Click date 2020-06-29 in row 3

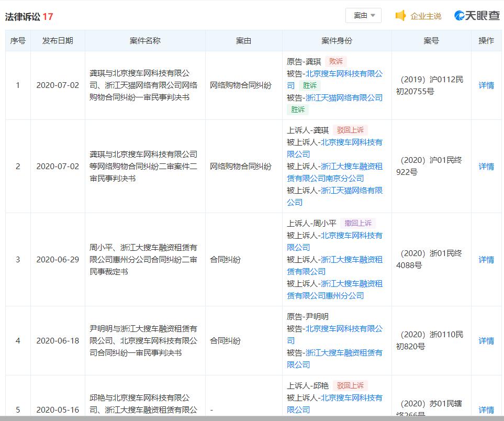pos(58,260)
